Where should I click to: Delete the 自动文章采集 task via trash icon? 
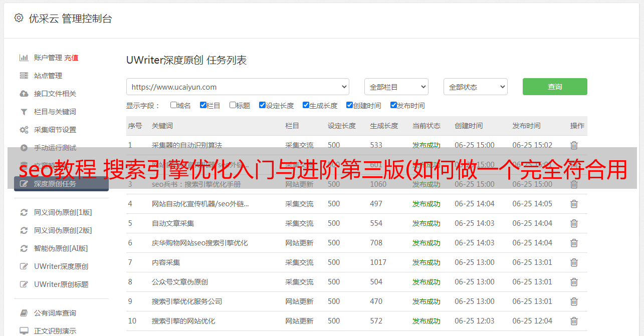coord(574,223)
